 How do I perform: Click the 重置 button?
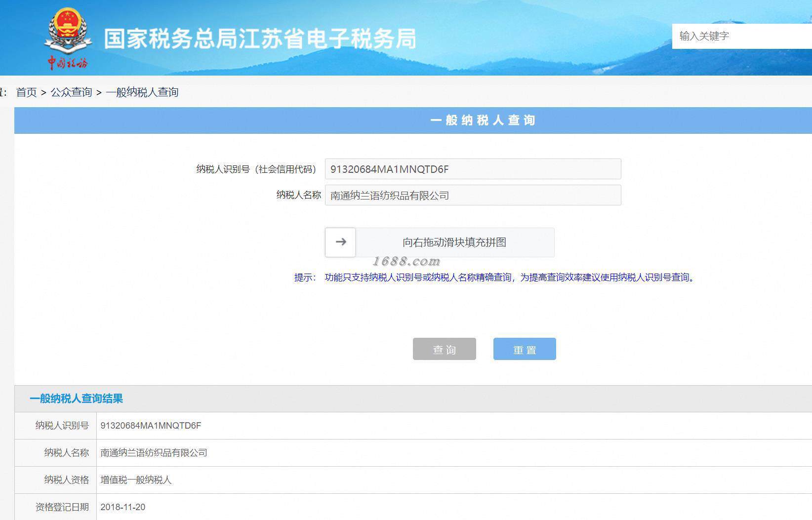click(x=525, y=349)
